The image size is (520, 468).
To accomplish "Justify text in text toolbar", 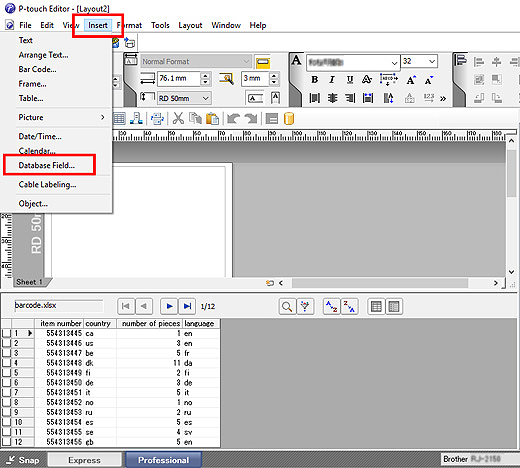I will click(368, 98).
